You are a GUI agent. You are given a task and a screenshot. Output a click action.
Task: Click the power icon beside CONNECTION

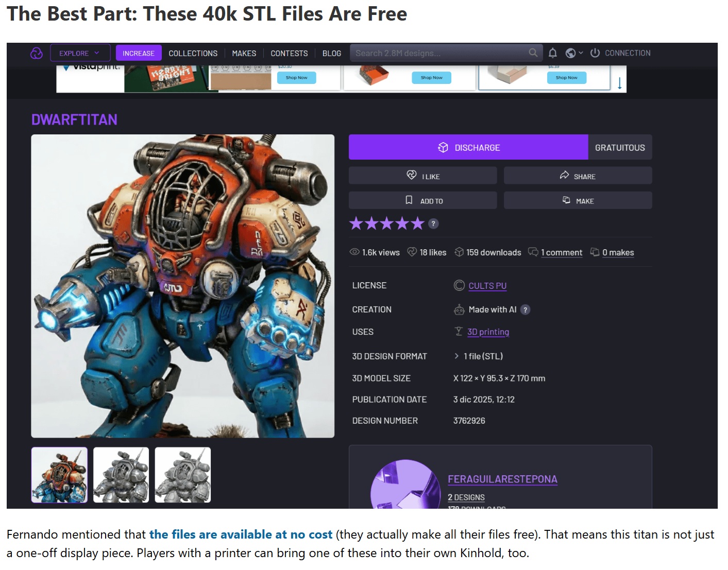coord(595,53)
